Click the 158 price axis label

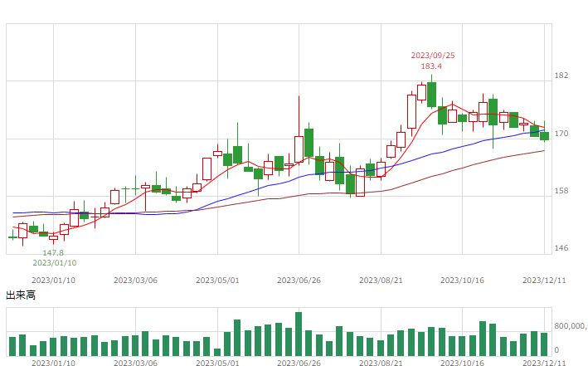click(x=561, y=191)
